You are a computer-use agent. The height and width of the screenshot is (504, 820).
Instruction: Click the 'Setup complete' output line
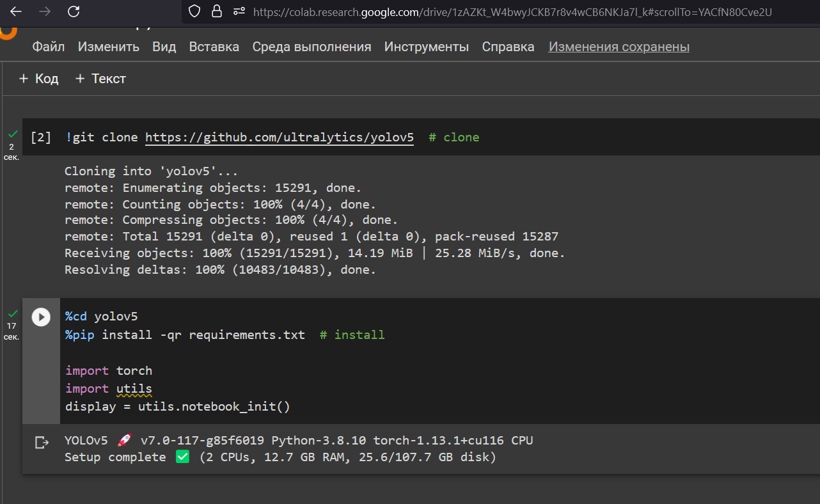pyautogui.click(x=280, y=457)
